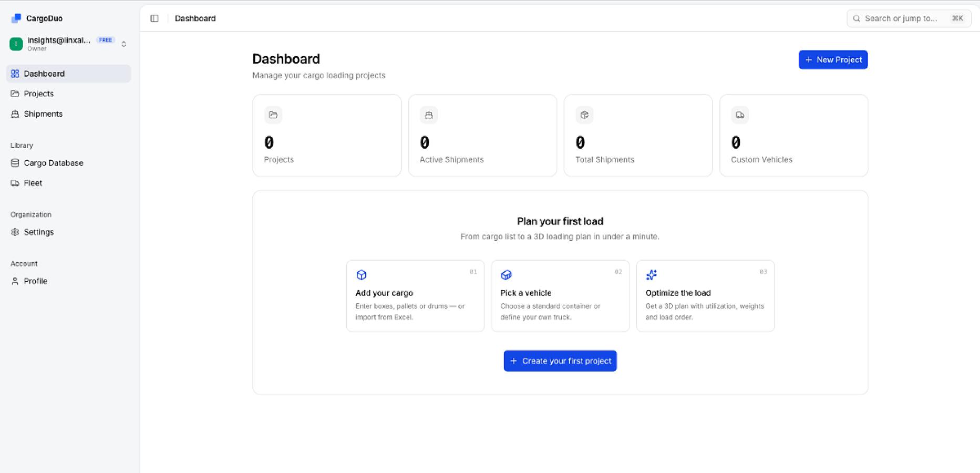Click the CargoDuo logo icon
Image resolution: width=980 pixels, height=473 pixels.
16,18
